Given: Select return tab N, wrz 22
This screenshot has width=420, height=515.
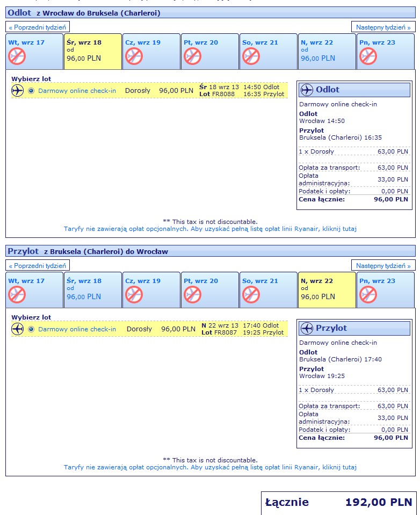Looking at the screenshot, I should pos(327,289).
